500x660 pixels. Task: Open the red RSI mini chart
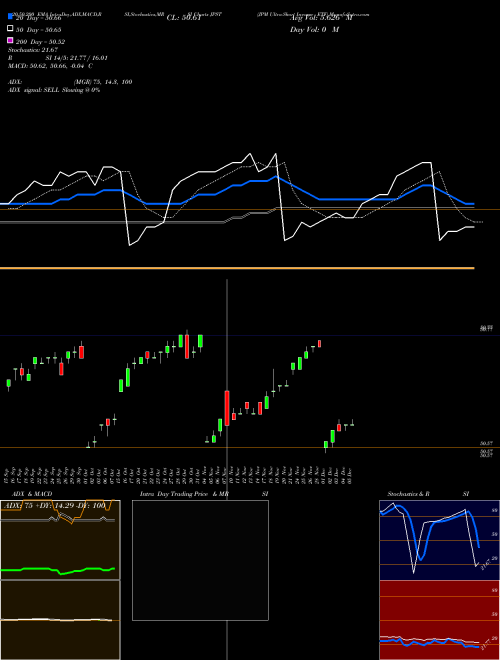coord(439,620)
